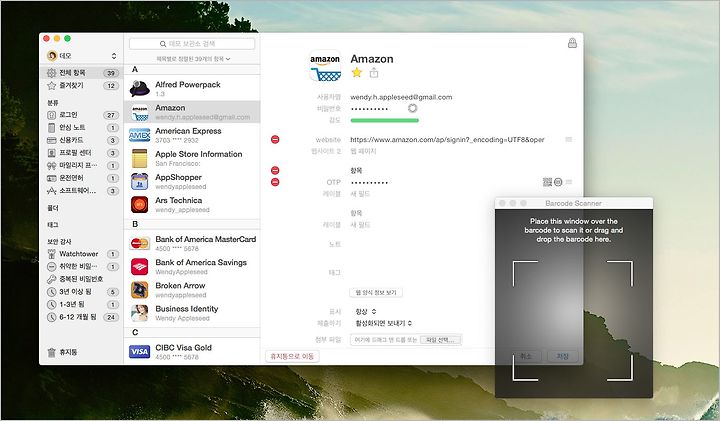Open 소프트웨어 licenses category

point(82,191)
